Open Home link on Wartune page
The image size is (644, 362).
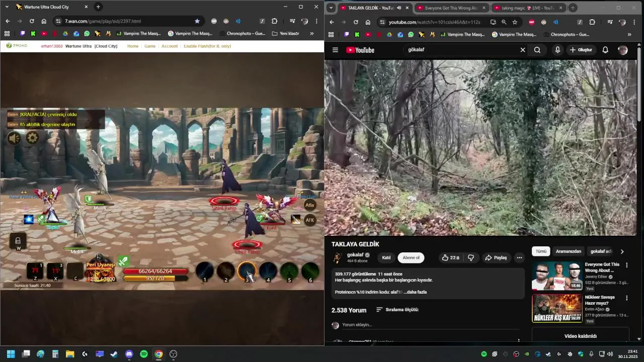click(133, 46)
